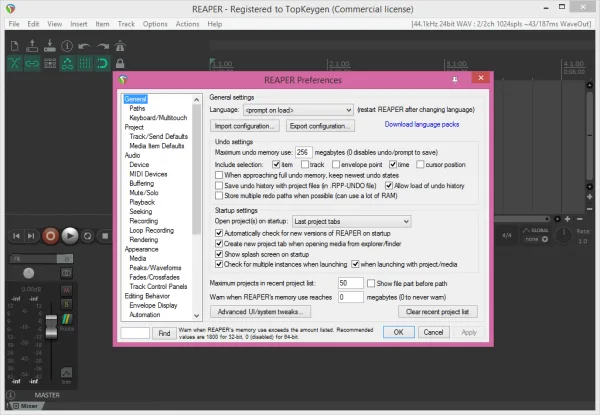Toggle auto-crossfade X icon
The height and width of the screenshot is (415, 600).
[15, 63]
